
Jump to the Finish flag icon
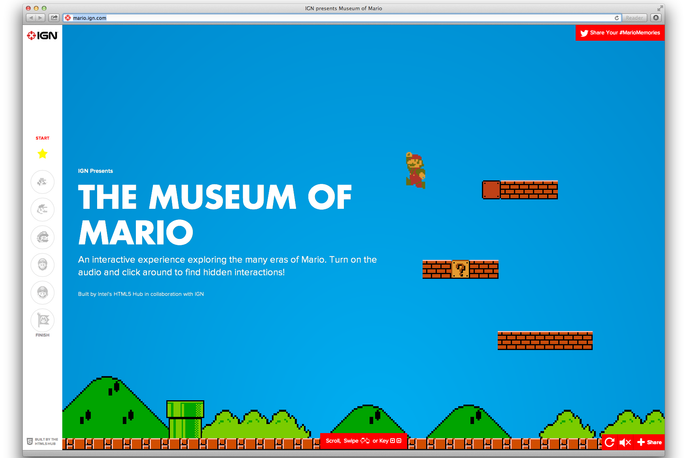click(x=42, y=321)
